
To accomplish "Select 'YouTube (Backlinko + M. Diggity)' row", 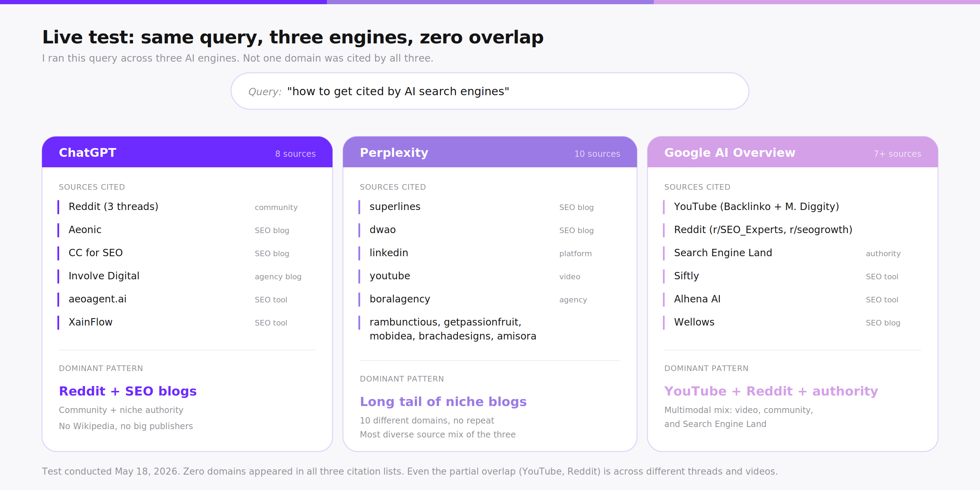I will tap(792, 207).
